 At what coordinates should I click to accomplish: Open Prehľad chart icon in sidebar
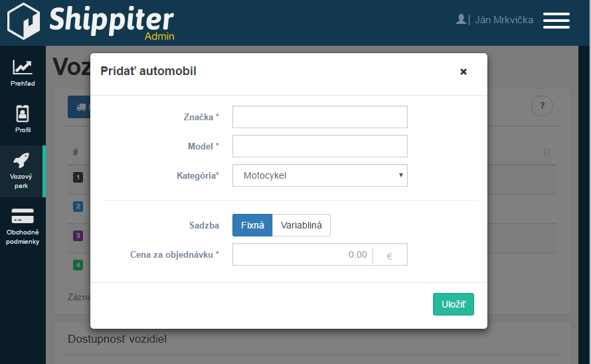(23, 67)
